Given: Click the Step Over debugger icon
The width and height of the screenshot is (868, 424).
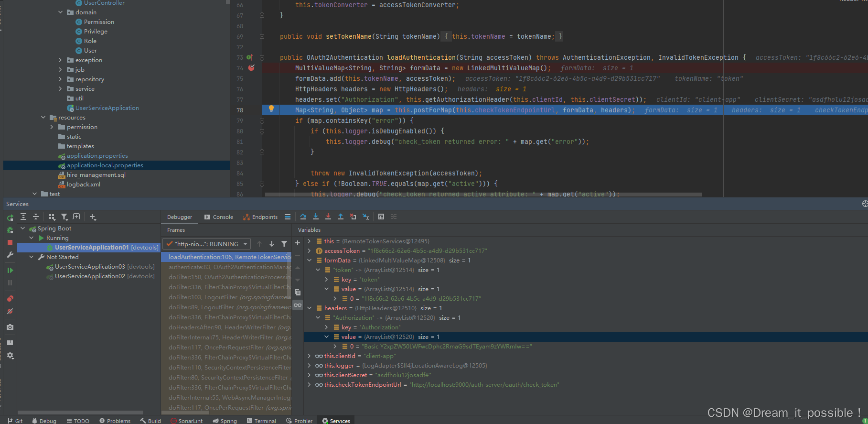Looking at the screenshot, I should pyautogui.click(x=303, y=217).
